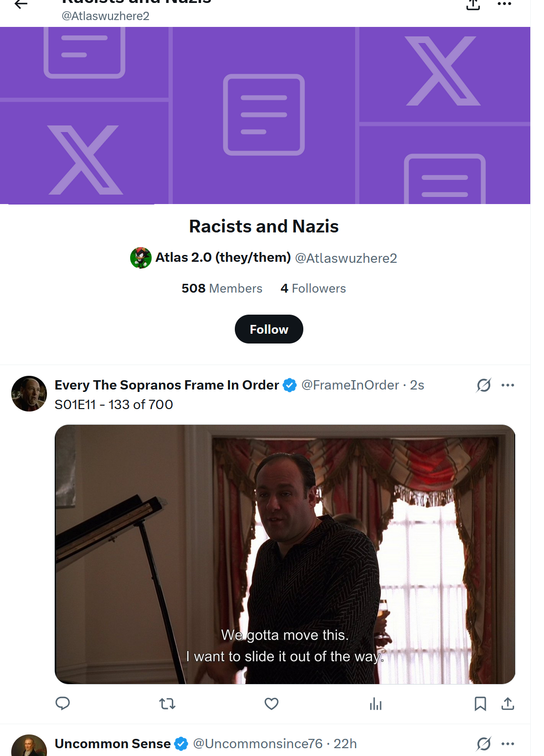Go back using the back arrow
The width and height of the screenshot is (544, 756).
pos(21,4)
